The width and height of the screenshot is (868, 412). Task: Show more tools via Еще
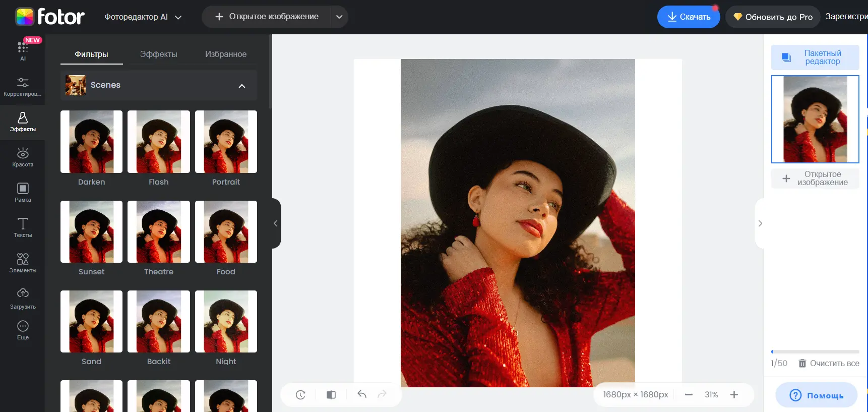click(x=23, y=330)
